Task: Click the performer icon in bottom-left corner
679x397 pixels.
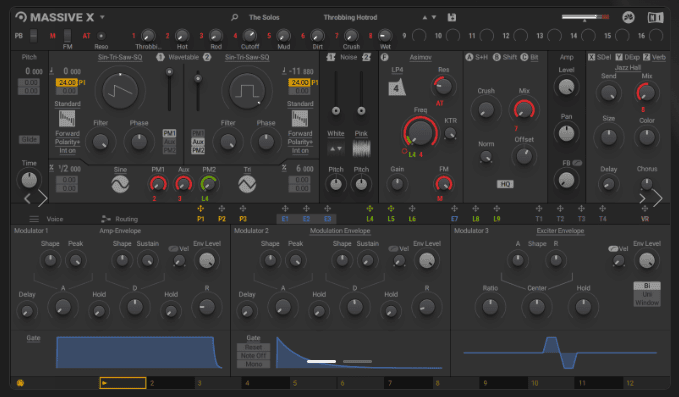Action: pos(20,383)
